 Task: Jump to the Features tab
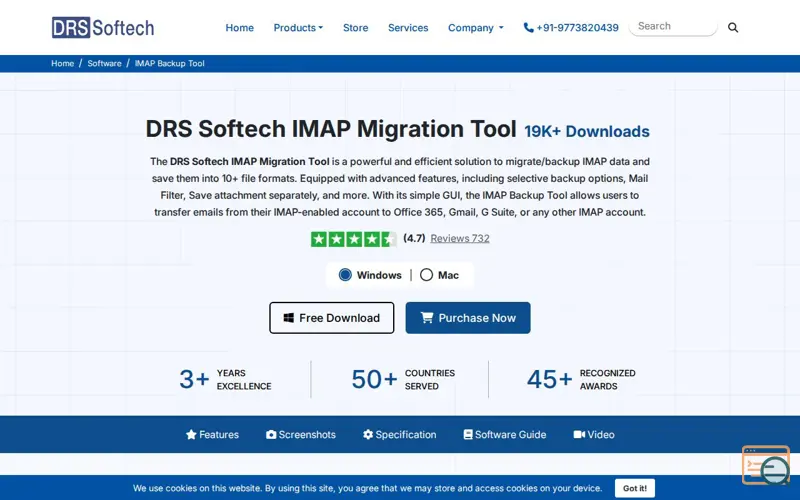[x=212, y=435]
